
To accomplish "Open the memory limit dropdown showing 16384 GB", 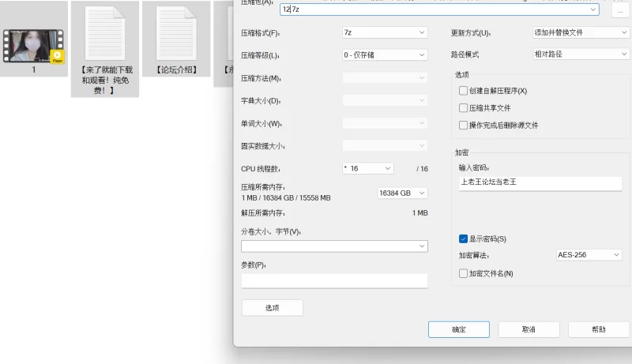I will (x=402, y=193).
